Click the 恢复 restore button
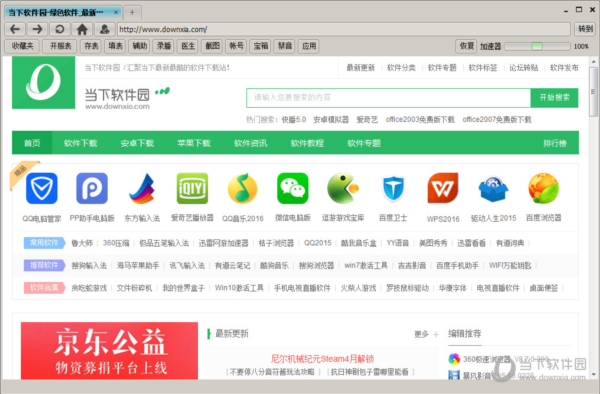Image resolution: width=600 pixels, height=394 pixels. 466,46
